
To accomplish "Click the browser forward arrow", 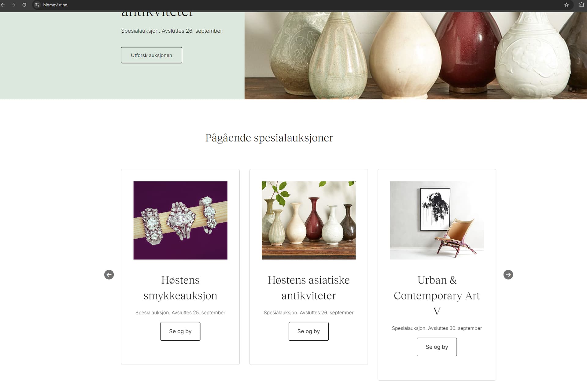I will [13, 5].
